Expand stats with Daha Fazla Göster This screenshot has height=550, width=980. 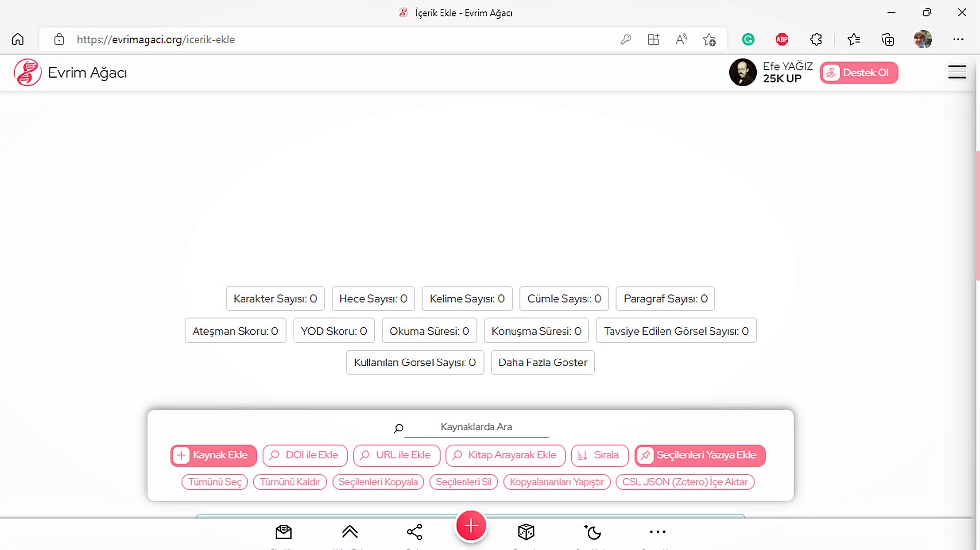point(542,362)
